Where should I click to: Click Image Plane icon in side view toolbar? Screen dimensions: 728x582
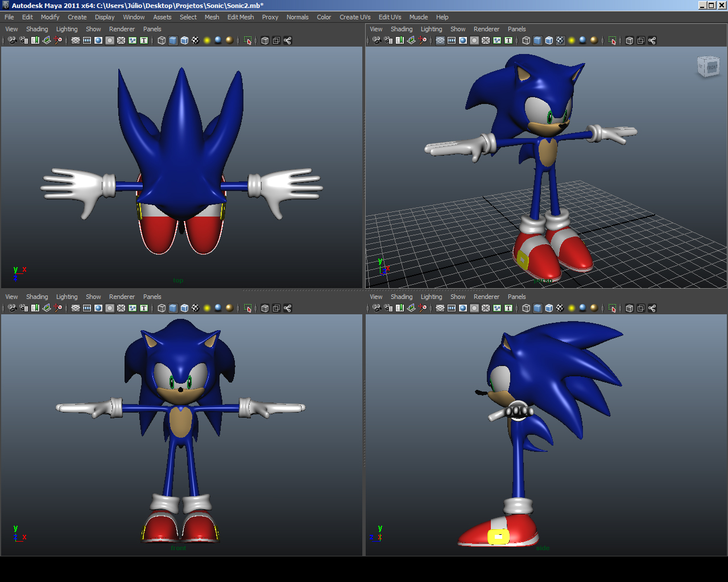(x=411, y=308)
